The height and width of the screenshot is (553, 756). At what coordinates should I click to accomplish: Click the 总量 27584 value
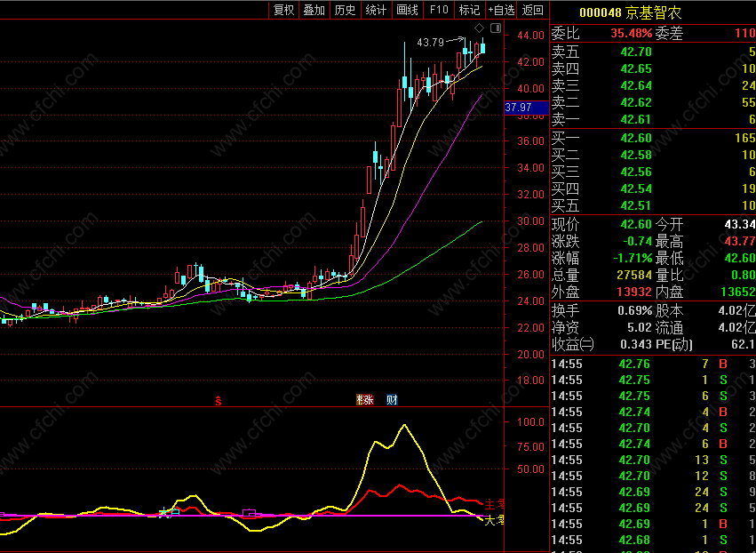point(635,275)
